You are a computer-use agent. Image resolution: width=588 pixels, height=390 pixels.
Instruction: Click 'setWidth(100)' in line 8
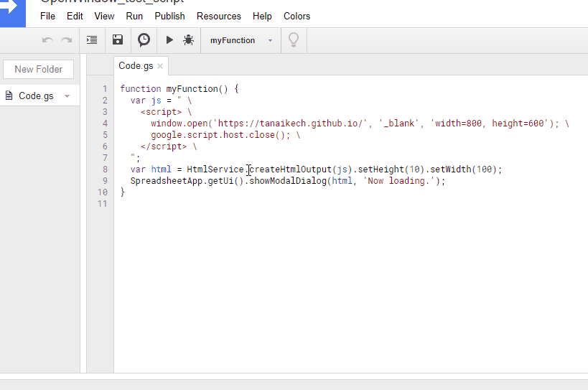[464, 170]
